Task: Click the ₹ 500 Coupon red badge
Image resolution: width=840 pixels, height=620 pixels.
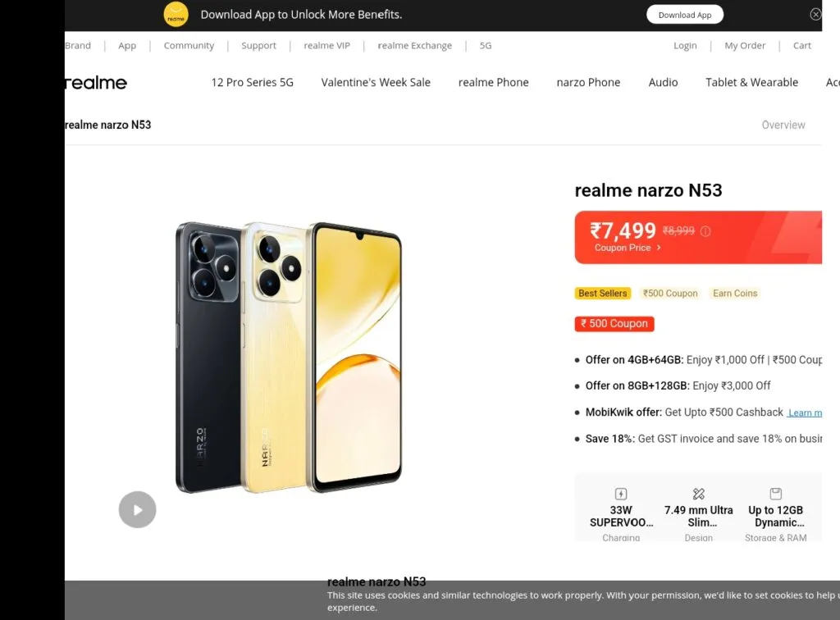Action: [614, 324]
